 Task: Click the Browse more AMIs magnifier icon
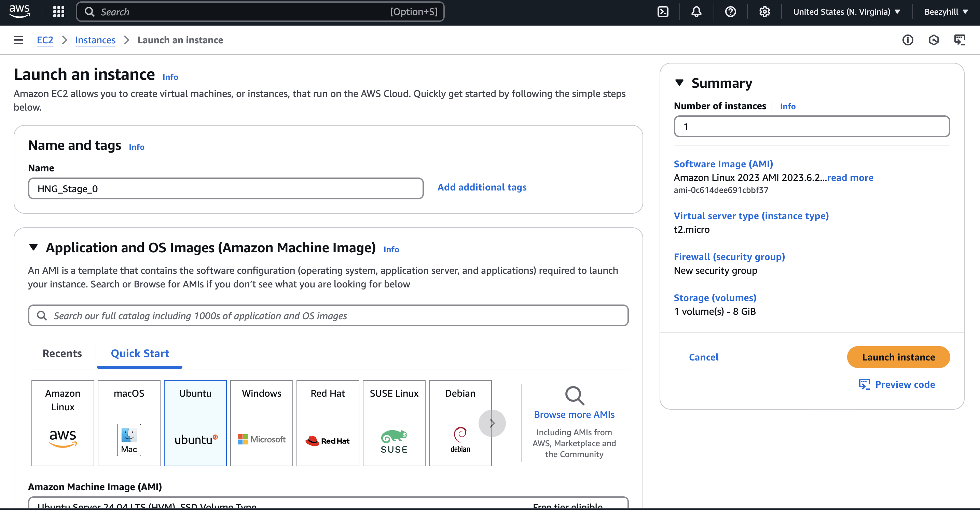coord(574,396)
